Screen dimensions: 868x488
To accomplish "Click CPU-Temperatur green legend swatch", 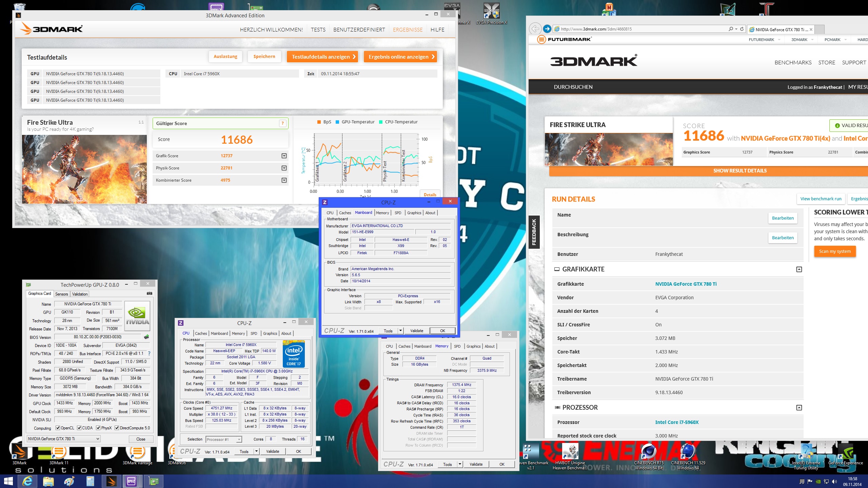I will (381, 122).
